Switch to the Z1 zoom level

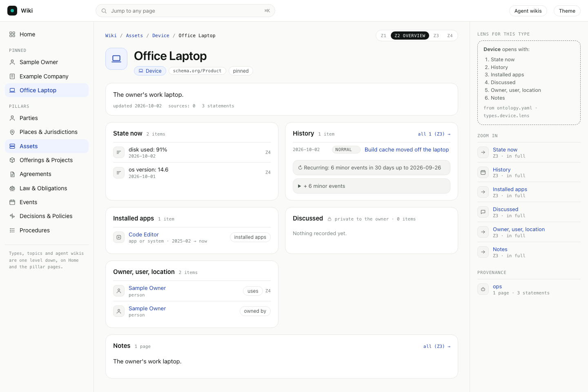coord(383,36)
